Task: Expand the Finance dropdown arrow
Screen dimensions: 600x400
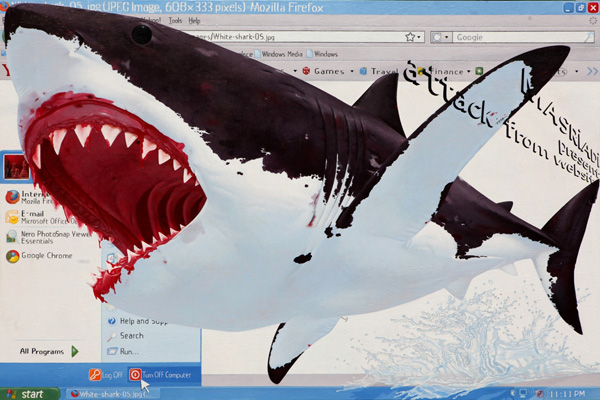Action: (469, 72)
